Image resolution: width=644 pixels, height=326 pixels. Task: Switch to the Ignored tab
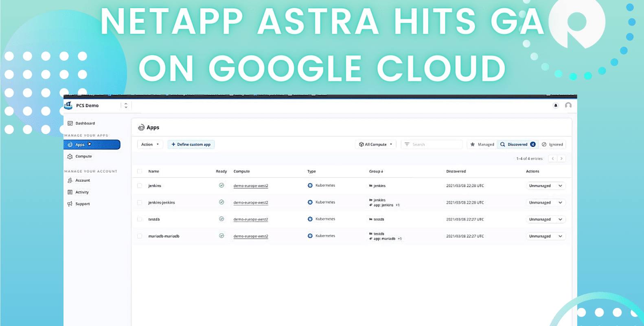[x=552, y=144]
